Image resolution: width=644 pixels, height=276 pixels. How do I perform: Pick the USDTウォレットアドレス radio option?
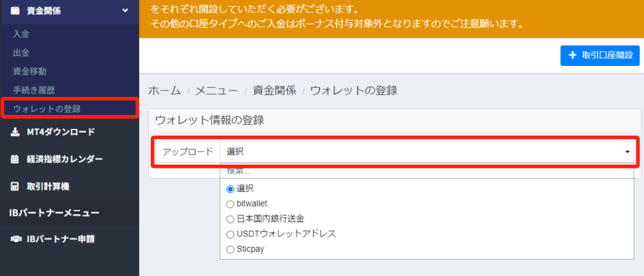point(230,234)
